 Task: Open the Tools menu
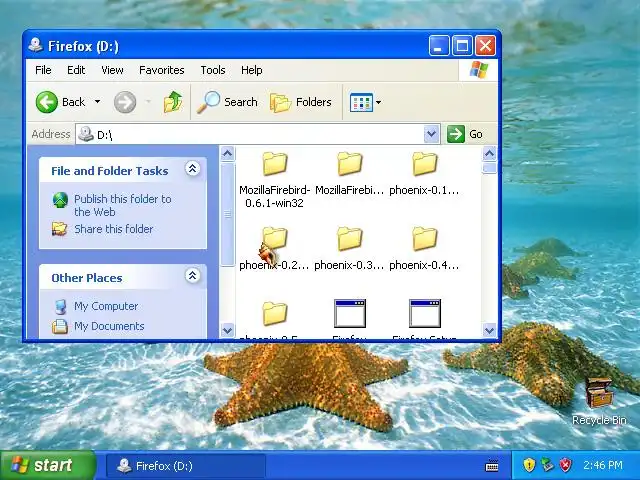coord(213,70)
